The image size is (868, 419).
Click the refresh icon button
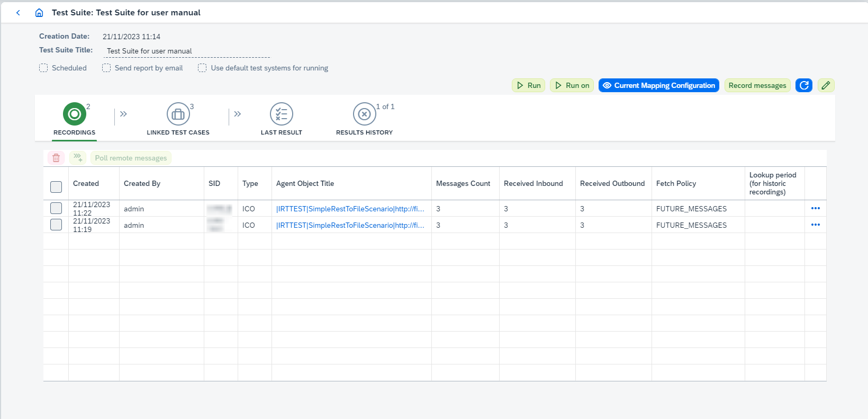pos(804,85)
